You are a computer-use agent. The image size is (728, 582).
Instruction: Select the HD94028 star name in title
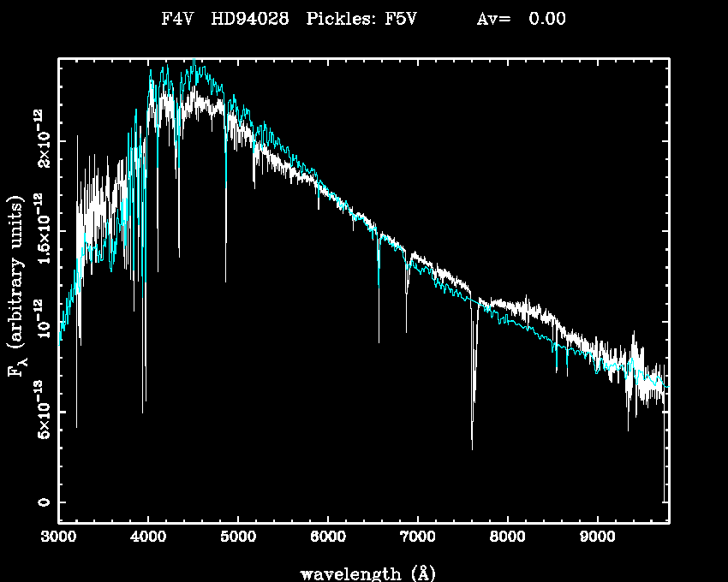252,19
